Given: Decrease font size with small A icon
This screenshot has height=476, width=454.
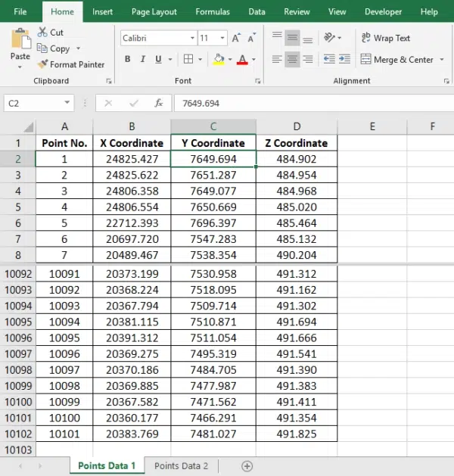Looking at the screenshot, I should (x=251, y=38).
